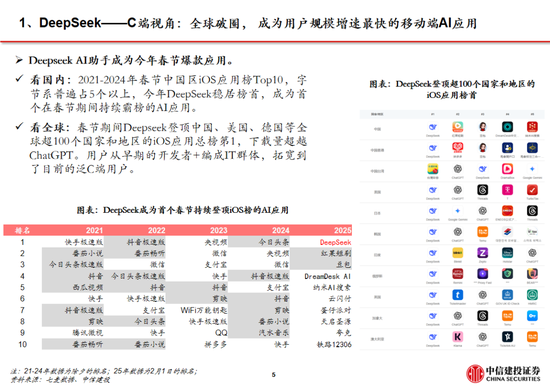Click the 2023 column header
This screenshot has width=550, height=390.
219,230
